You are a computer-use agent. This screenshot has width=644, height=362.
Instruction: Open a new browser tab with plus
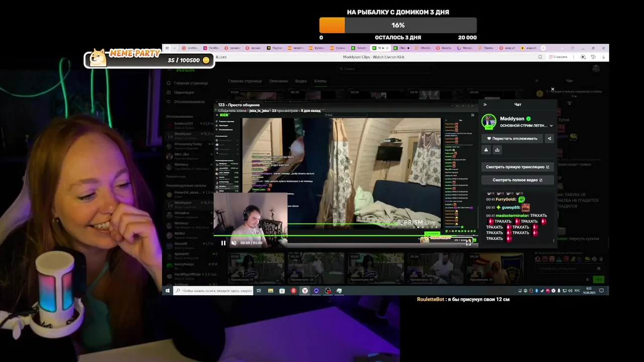543,48
